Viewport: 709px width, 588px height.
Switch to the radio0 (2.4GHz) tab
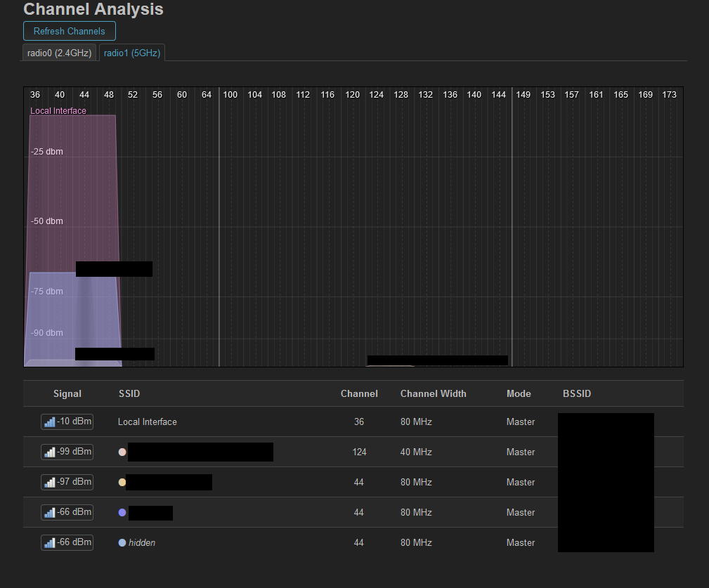pyautogui.click(x=60, y=53)
